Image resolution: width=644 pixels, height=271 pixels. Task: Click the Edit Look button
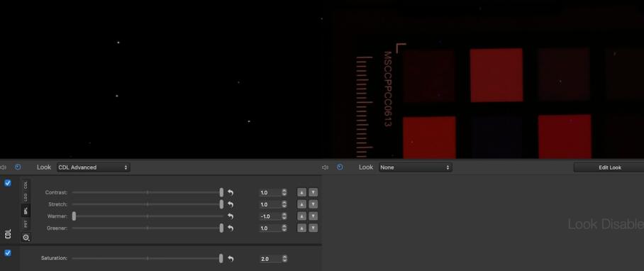pyautogui.click(x=609, y=167)
